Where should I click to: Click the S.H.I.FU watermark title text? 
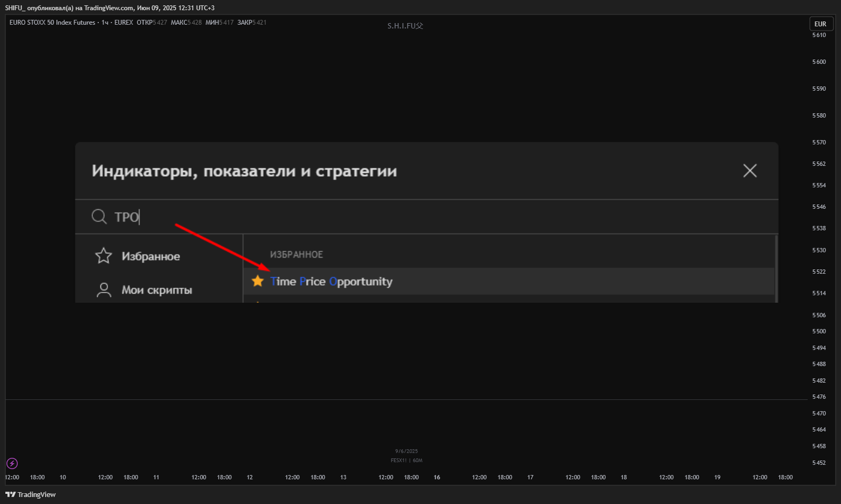405,26
